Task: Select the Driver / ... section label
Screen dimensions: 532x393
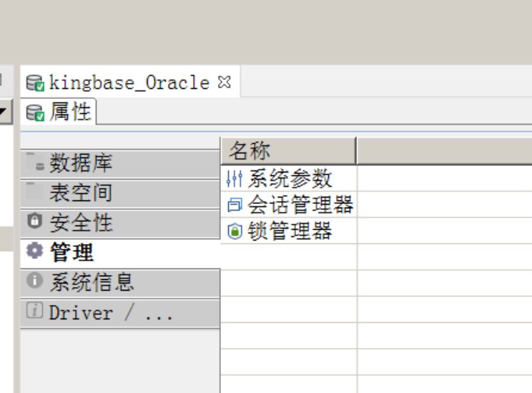Action: click(110, 313)
